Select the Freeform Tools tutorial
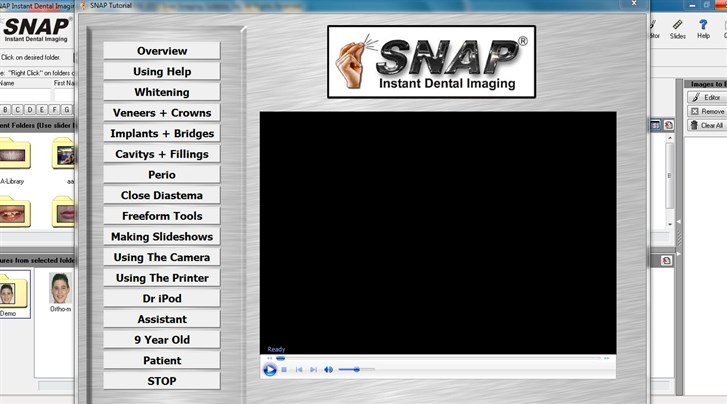The image size is (727, 404). point(162,216)
